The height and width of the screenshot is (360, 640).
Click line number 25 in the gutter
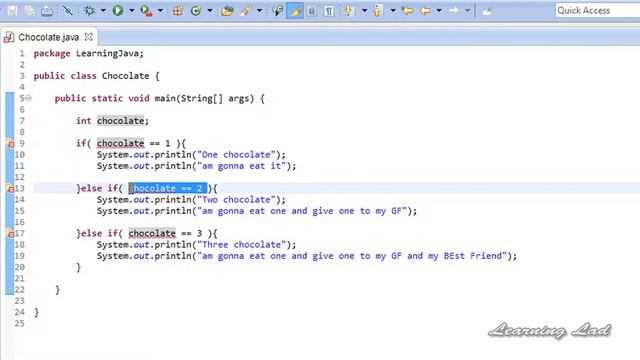(x=20, y=323)
